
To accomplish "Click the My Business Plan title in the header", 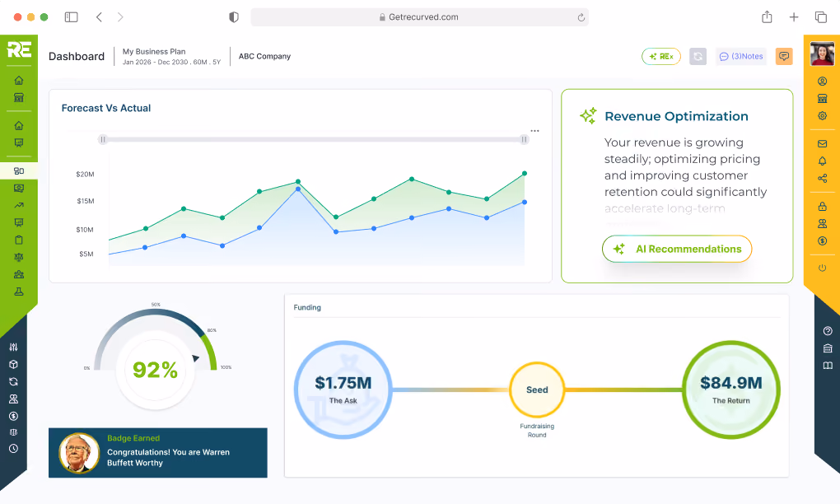I will (x=154, y=51).
